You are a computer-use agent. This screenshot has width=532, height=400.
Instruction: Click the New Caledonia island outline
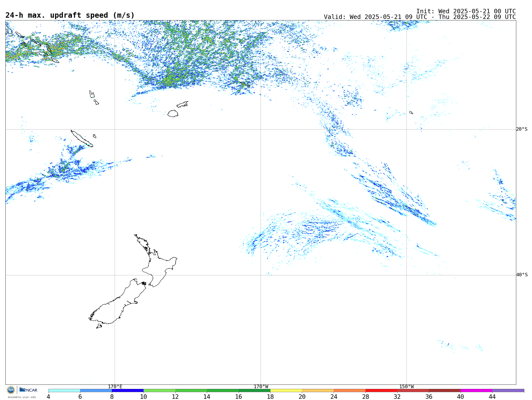click(x=82, y=139)
